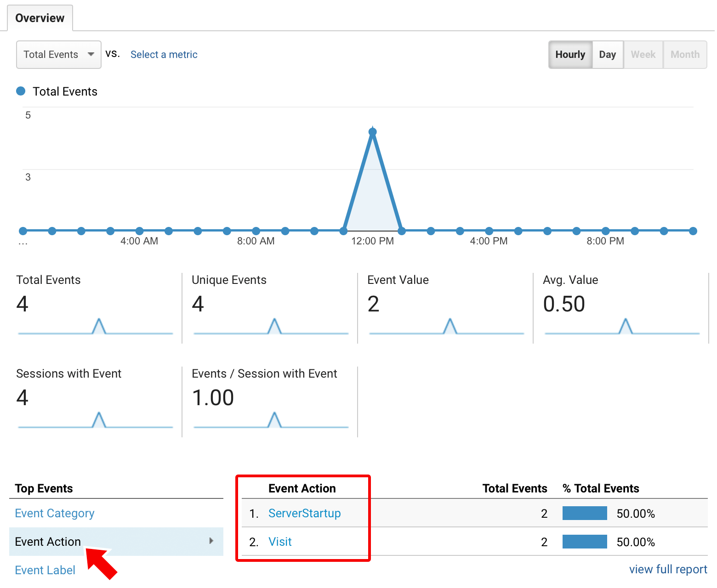Click the Avg. Value sparkline chart
This screenshot has height=588, width=717.
[x=622, y=327]
